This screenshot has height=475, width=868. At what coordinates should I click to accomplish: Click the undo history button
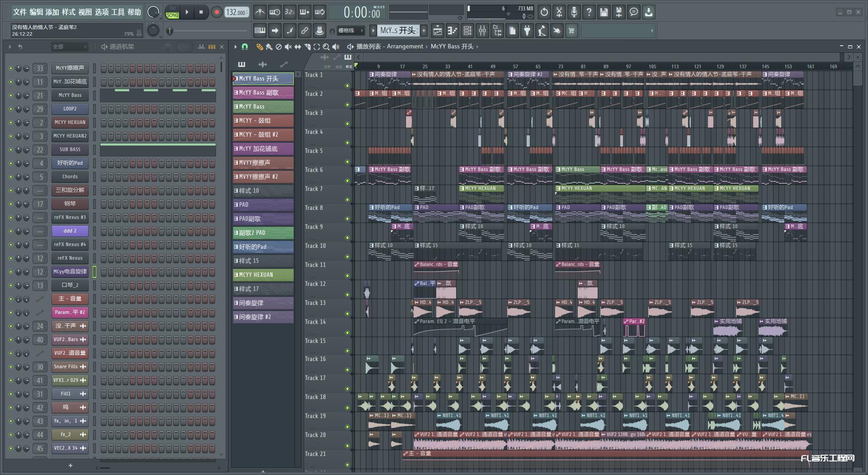pos(544,12)
